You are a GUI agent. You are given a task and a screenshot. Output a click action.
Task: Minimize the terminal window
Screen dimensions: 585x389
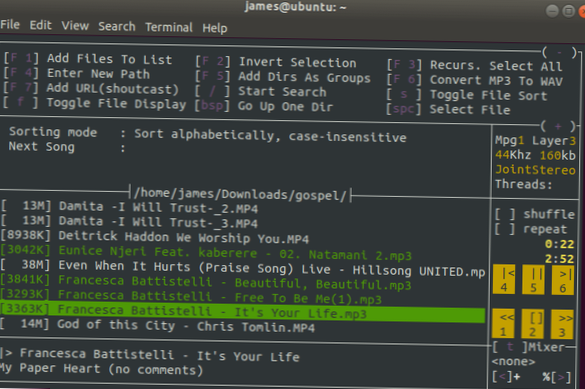(552, 11)
